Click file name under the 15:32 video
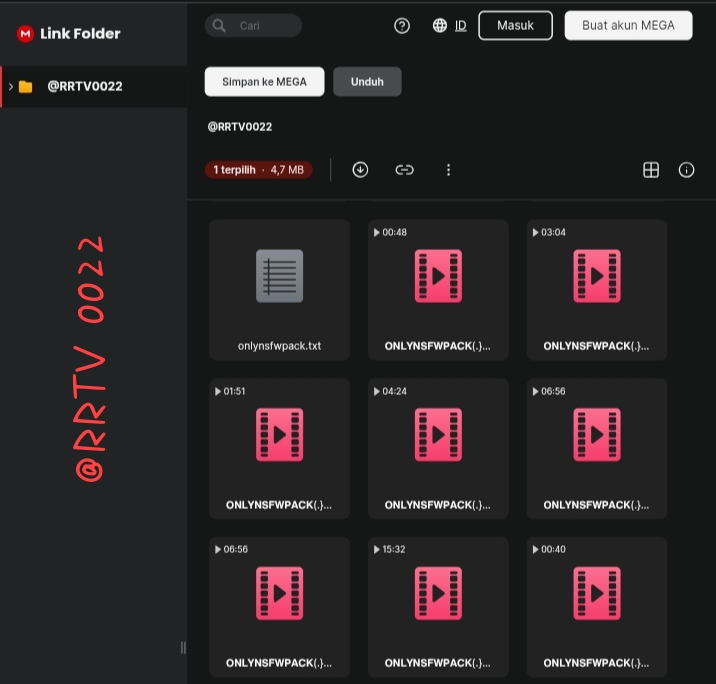Image resolution: width=716 pixels, height=684 pixels. [x=437, y=663]
